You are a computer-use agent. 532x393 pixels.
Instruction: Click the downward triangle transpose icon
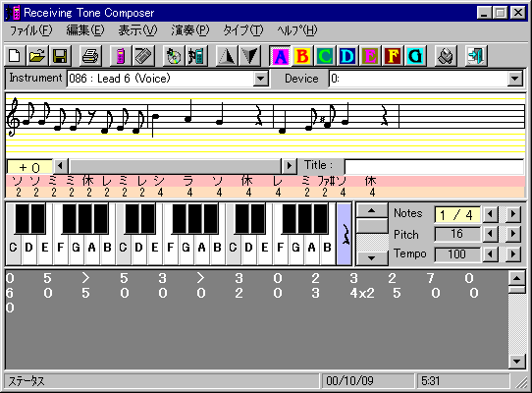coord(249,56)
